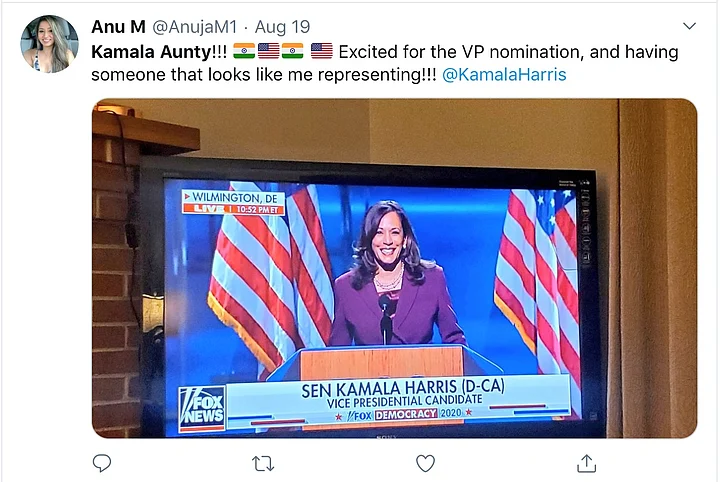Click the Wilmington, DE live banner in photo
Image resolution: width=720 pixels, height=482 pixels.
click(x=233, y=202)
